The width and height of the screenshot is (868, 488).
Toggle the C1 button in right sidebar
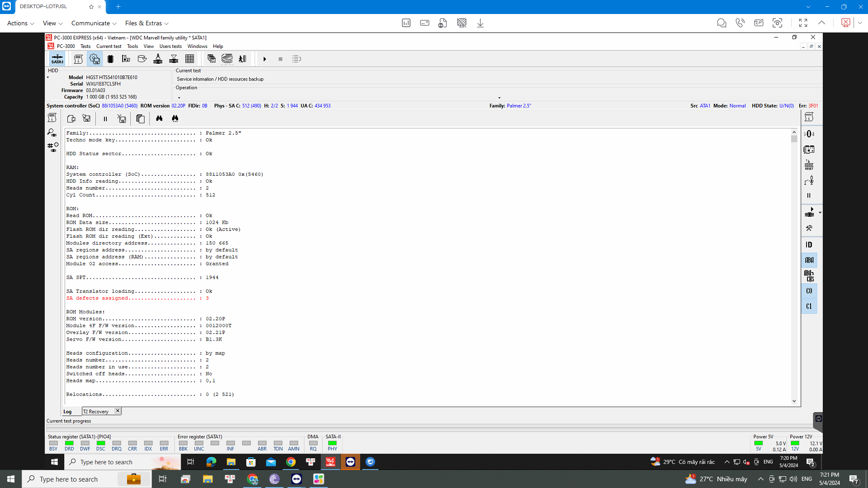(809, 306)
